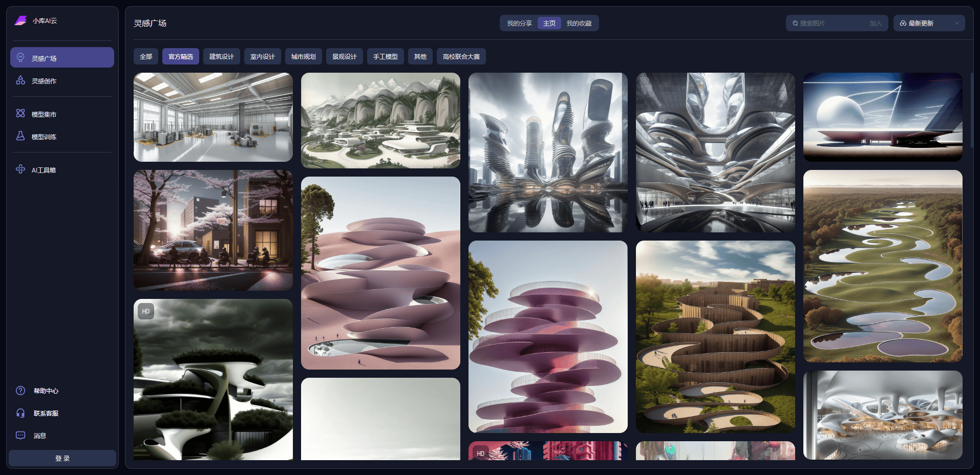Viewport: 980px width, 475px height.
Task: Filter by the 建筑设计 category
Action: click(221, 56)
